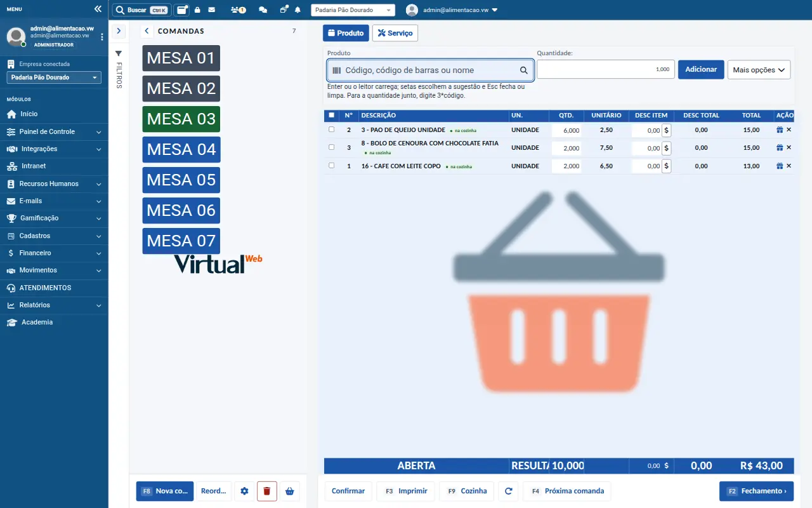Open the filter funnel in Filtros strip

tap(119, 54)
